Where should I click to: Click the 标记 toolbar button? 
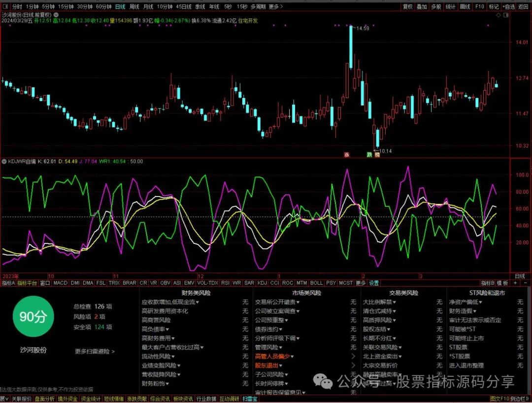(494, 6)
